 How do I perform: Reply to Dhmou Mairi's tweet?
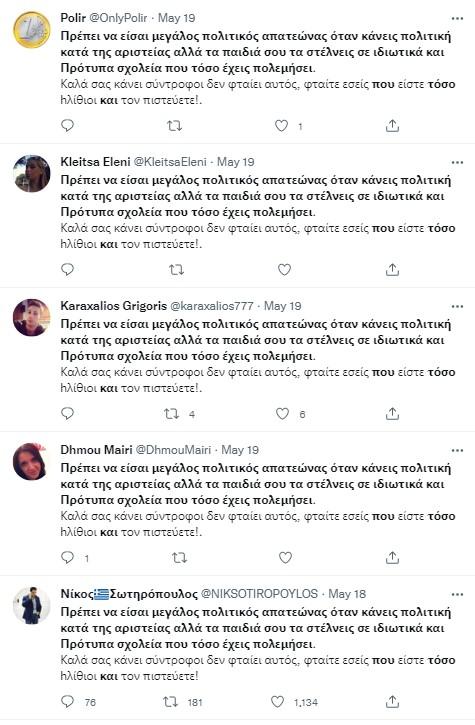click(68, 558)
